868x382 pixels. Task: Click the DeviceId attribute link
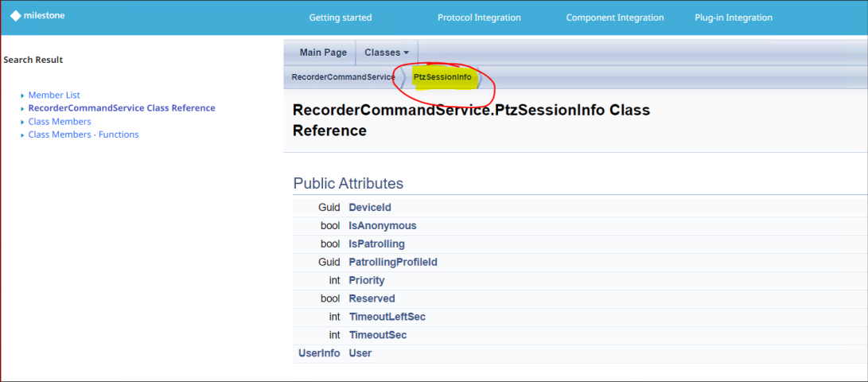[x=370, y=208]
